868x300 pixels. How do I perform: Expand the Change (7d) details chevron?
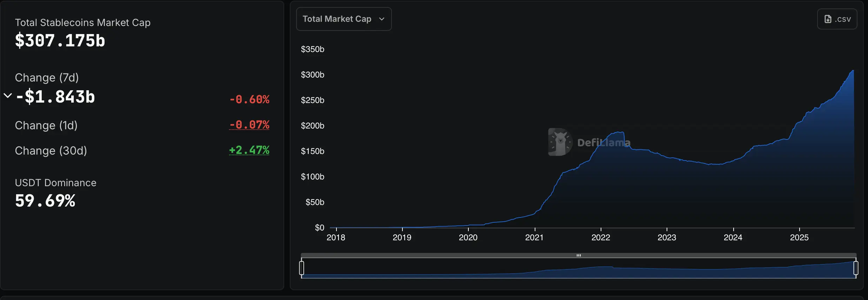[7, 95]
